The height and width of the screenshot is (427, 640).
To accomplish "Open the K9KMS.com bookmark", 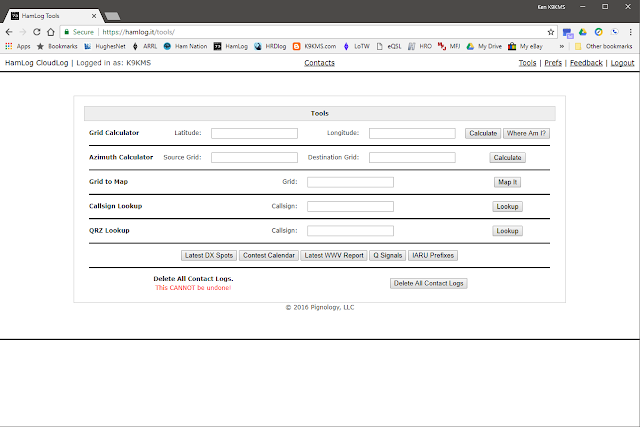I will [315, 47].
